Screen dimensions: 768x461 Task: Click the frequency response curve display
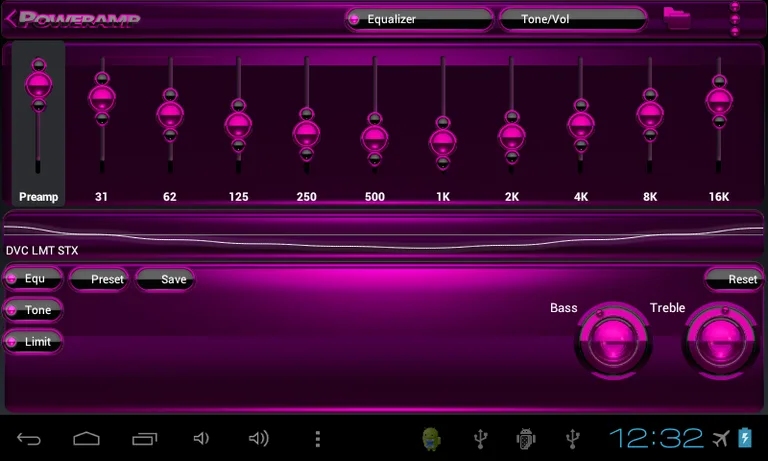(384, 235)
